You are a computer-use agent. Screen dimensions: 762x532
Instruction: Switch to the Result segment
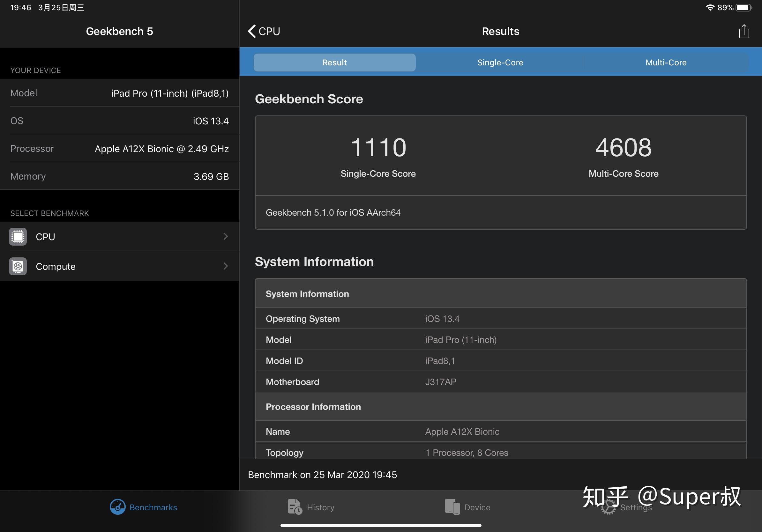click(334, 63)
